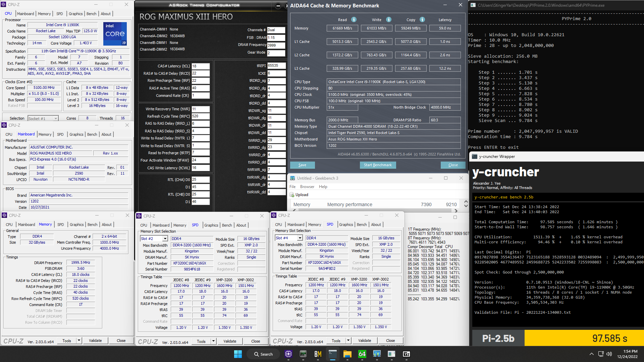The height and width of the screenshot is (362, 644).
Task: Click the Write info icon in AIDA64
Action: tap(388, 20)
